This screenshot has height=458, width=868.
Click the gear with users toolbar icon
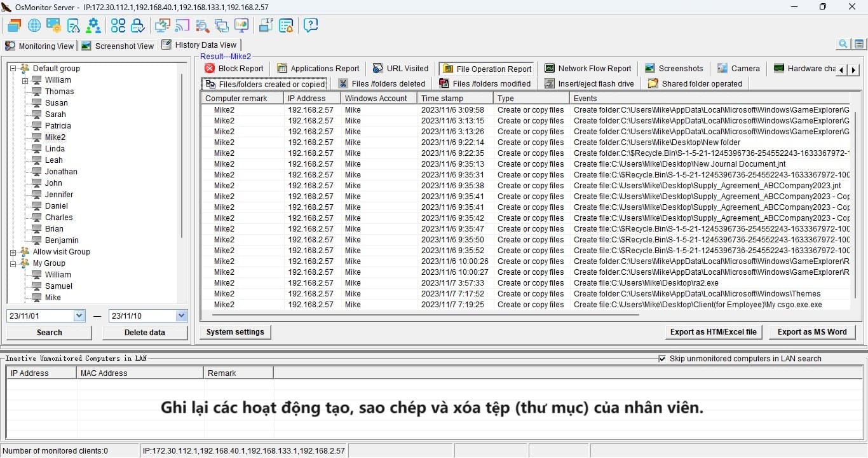pos(93,25)
